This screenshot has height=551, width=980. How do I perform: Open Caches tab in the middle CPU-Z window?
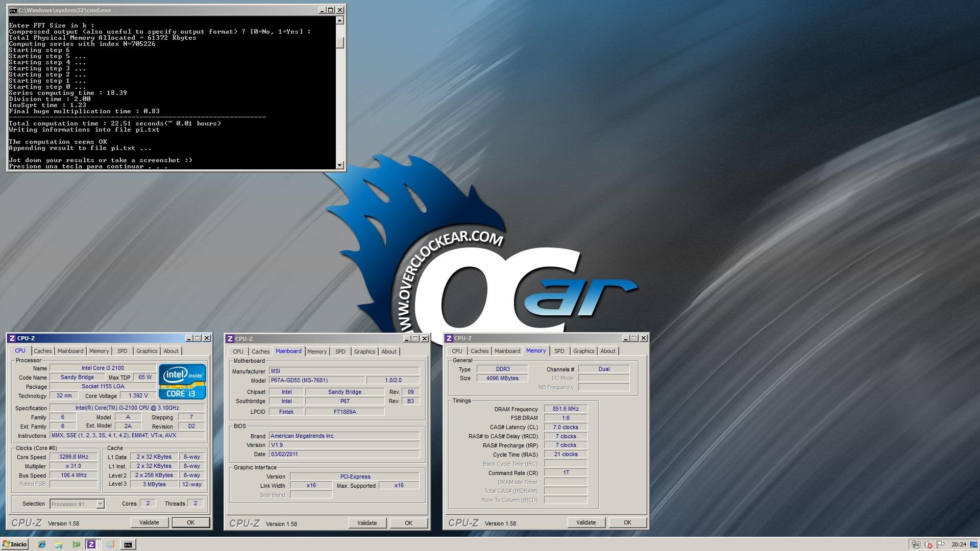point(261,352)
